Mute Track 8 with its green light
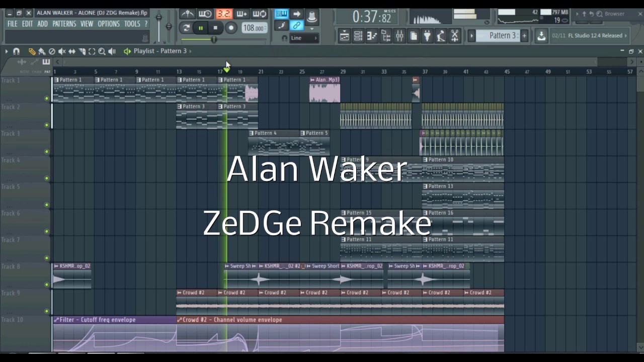The image size is (644, 362). 47,285
